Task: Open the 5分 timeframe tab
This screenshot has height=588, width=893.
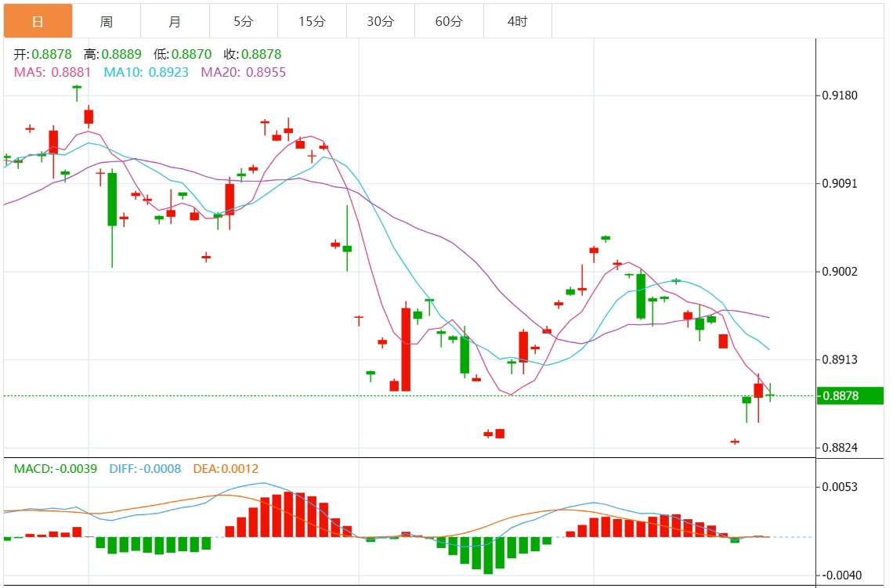Action: pos(243,21)
